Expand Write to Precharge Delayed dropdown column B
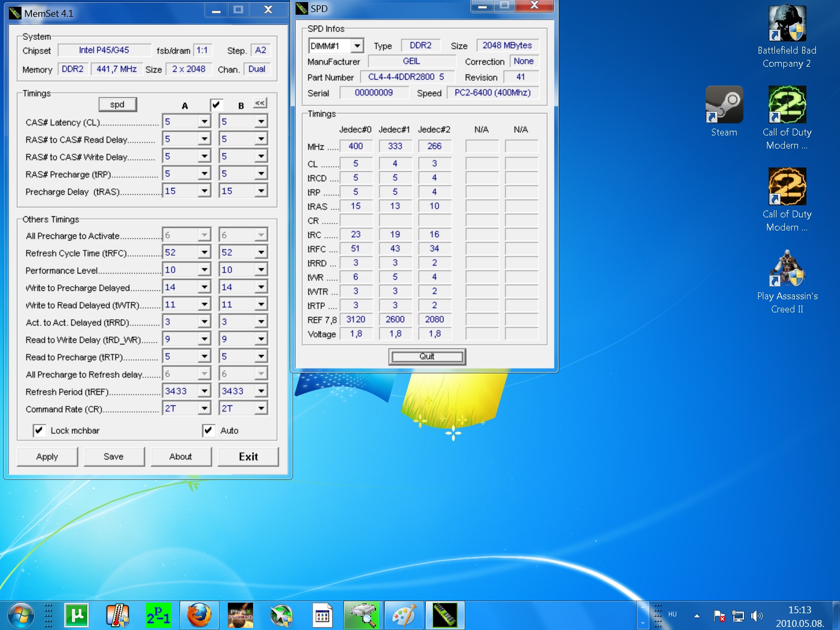 click(x=261, y=287)
